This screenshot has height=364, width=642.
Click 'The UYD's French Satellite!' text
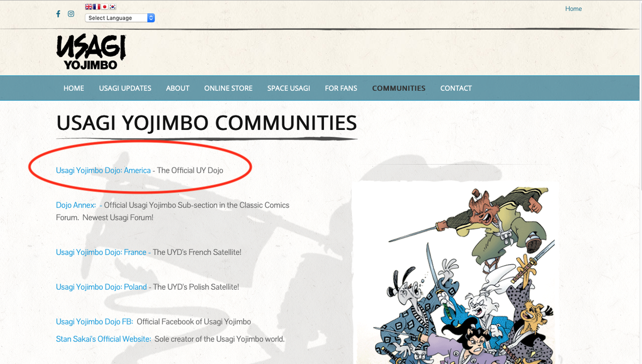tap(197, 252)
